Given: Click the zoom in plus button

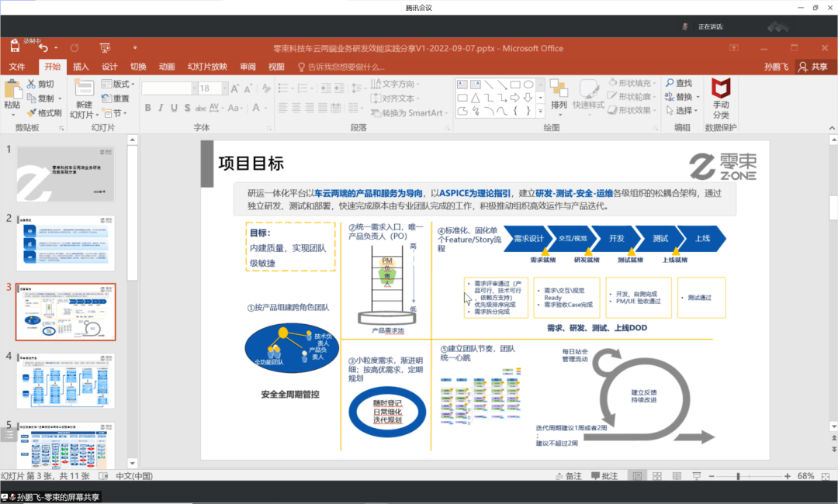Looking at the screenshot, I should 788,476.
